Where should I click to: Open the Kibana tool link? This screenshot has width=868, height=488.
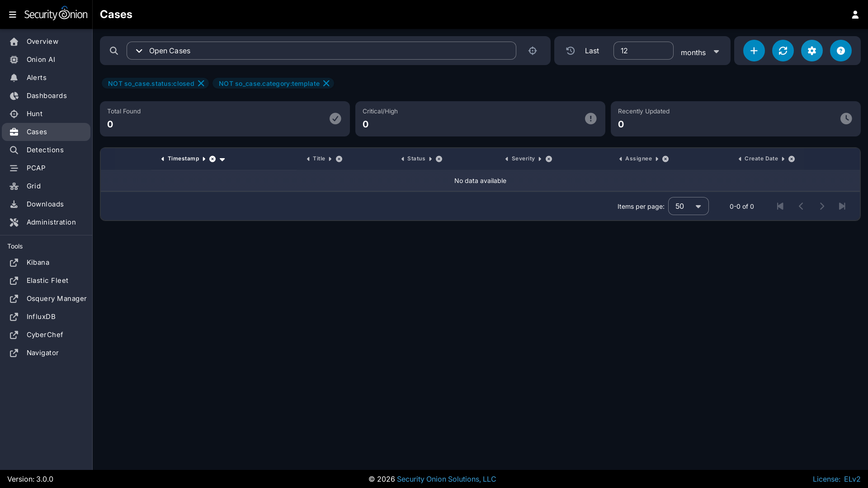(x=38, y=263)
